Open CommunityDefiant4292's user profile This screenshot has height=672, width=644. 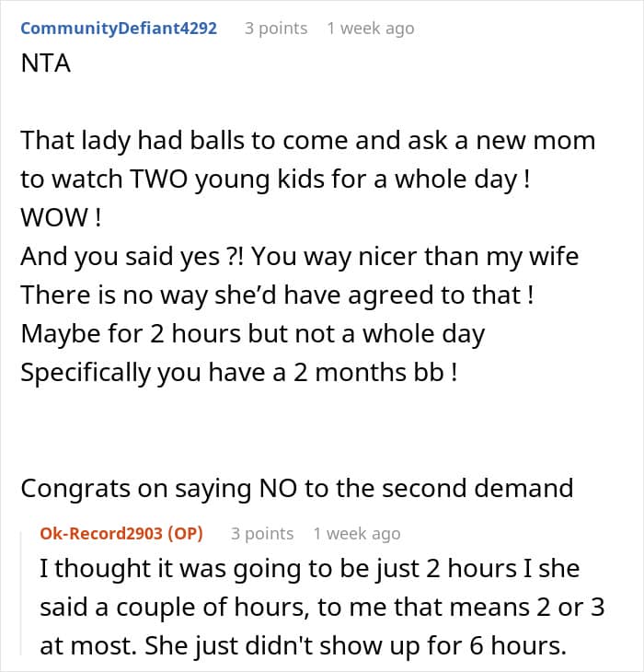(119, 29)
